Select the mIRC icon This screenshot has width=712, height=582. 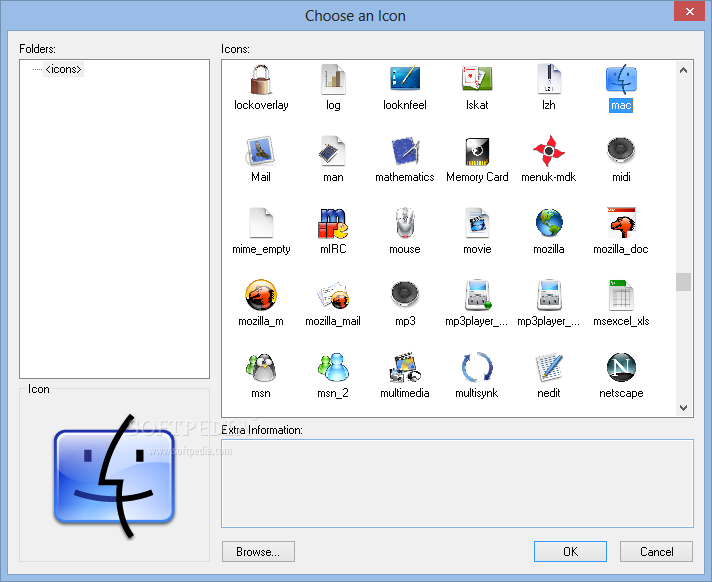tap(333, 223)
